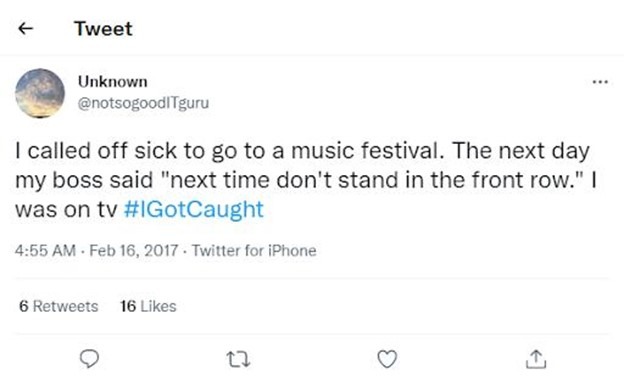Open the three-dot more options menu
This screenshot has height=381, width=624.
[x=600, y=82]
